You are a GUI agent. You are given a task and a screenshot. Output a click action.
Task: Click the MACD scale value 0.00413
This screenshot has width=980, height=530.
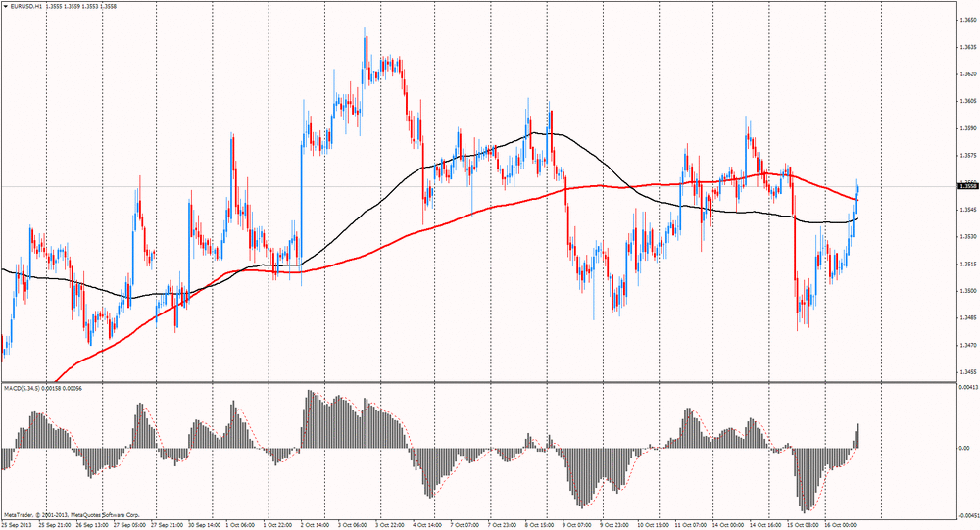point(968,388)
